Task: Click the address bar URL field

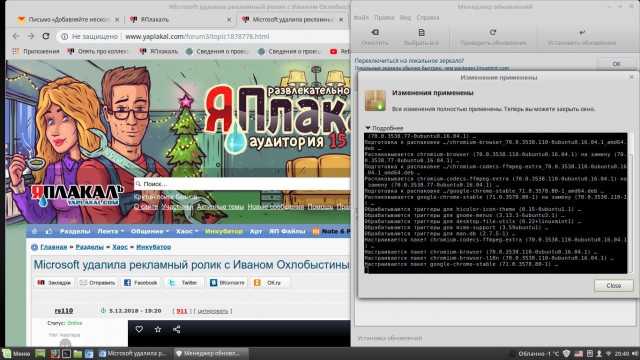Action: pos(197,36)
